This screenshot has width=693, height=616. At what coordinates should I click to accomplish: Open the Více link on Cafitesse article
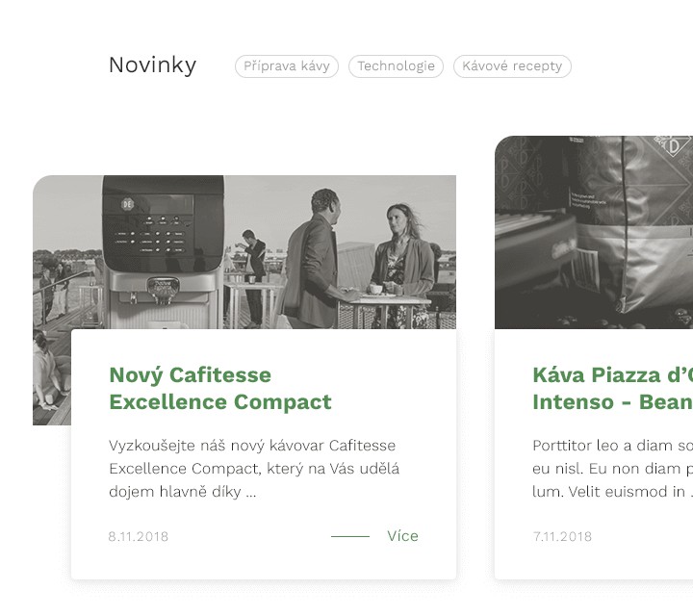402,536
